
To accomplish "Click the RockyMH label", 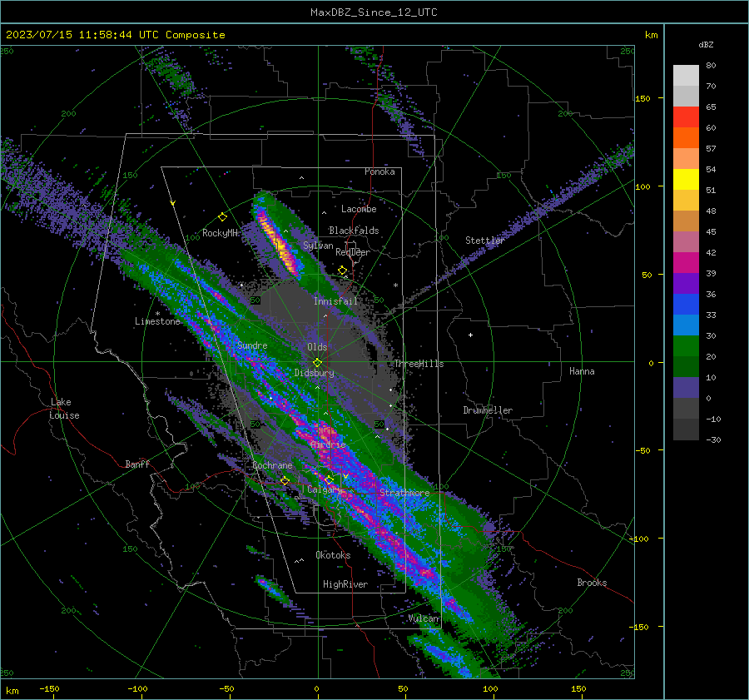I will point(220,233).
